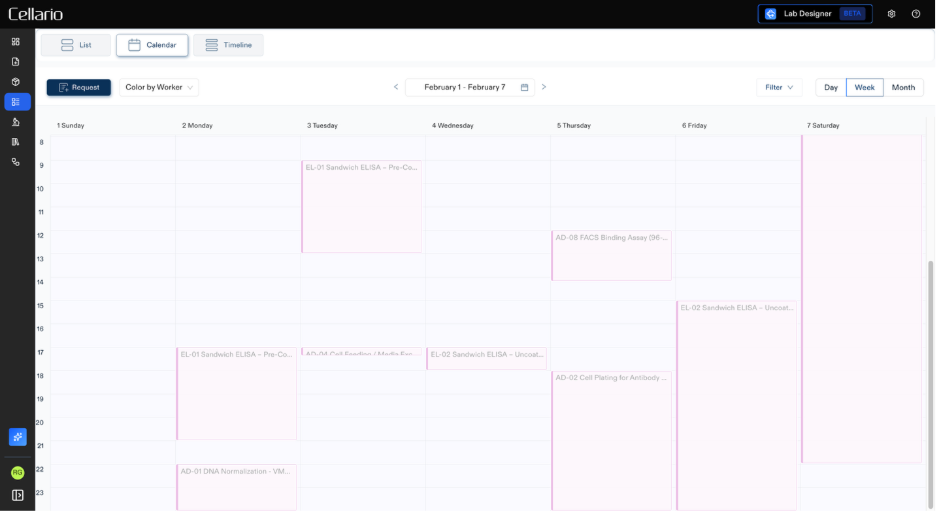Viewport: 936px width, 511px height.
Task: Open the flask icon in left sidebar
Action: tap(16, 121)
